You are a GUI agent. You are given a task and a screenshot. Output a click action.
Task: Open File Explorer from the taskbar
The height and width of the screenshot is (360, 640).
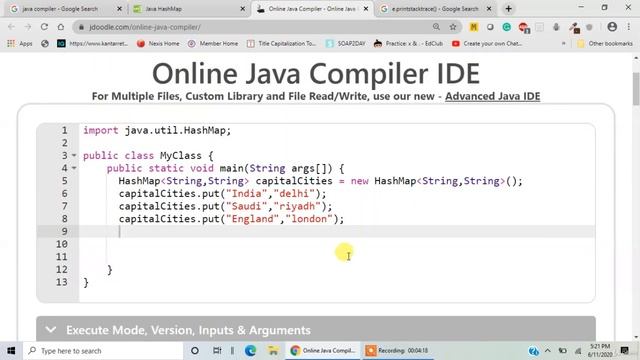tap(273, 351)
